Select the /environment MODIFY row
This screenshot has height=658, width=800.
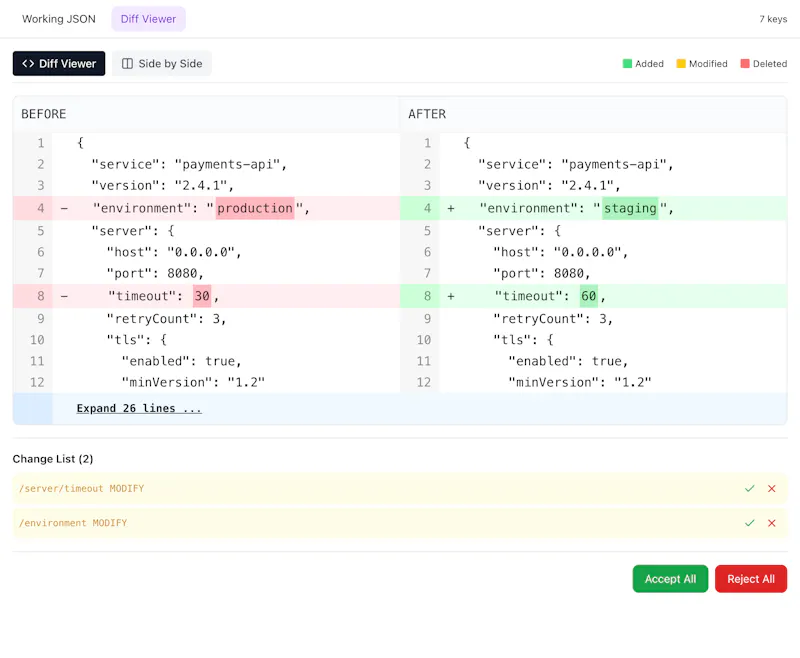400,523
